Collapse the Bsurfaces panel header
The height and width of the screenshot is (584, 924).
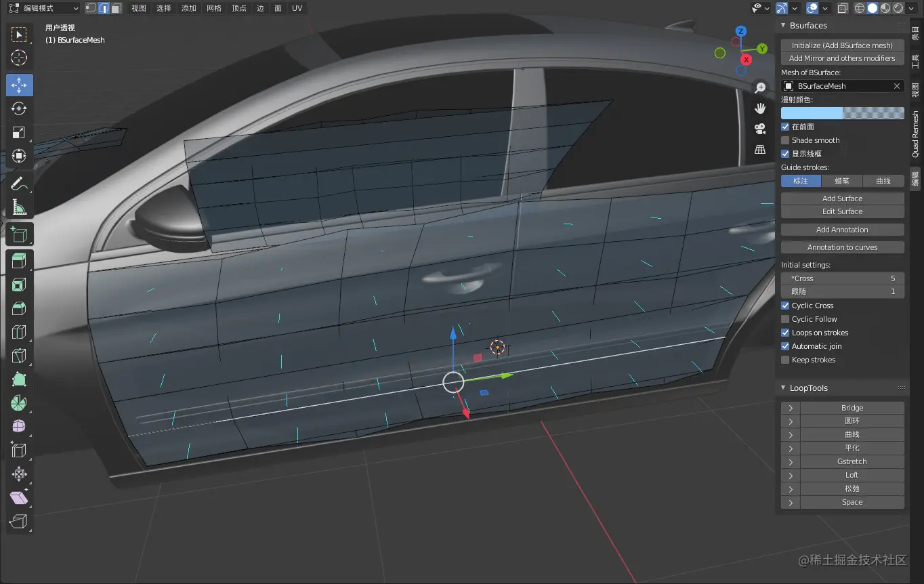click(x=784, y=25)
